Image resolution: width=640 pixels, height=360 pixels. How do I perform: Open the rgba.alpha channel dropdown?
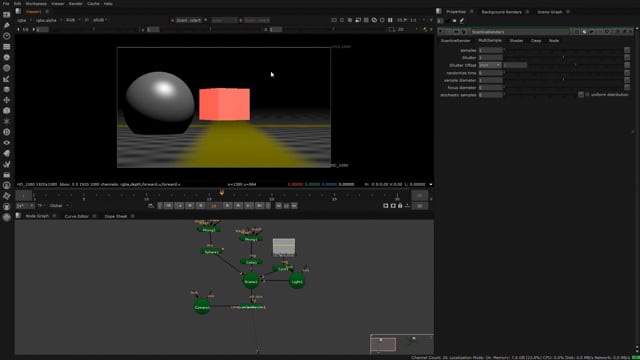(49, 20)
